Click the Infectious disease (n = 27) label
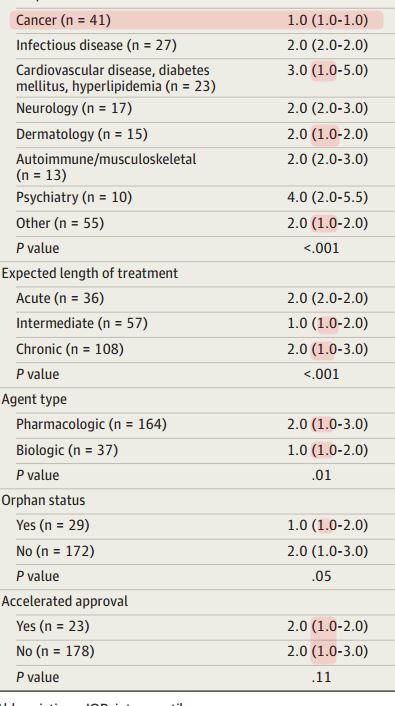This screenshot has height=706, width=395. (x=96, y=45)
